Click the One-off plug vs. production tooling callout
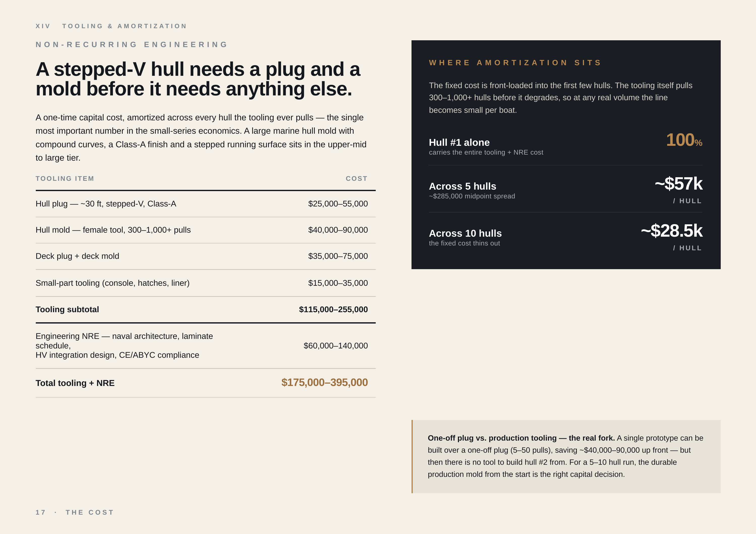 point(566,456)
